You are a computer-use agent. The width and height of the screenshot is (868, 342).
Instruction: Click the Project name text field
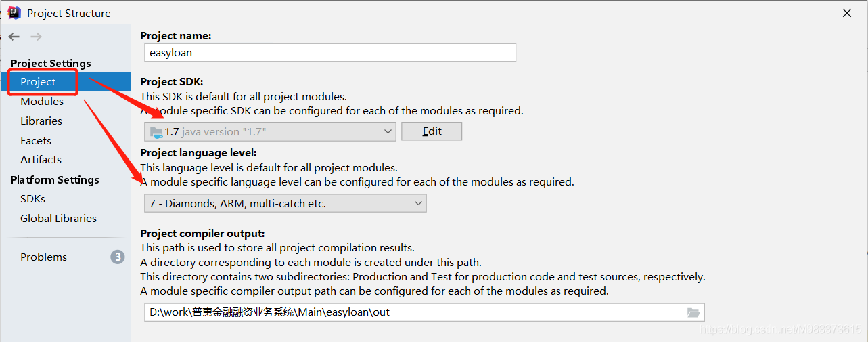(x=330, y=53)
